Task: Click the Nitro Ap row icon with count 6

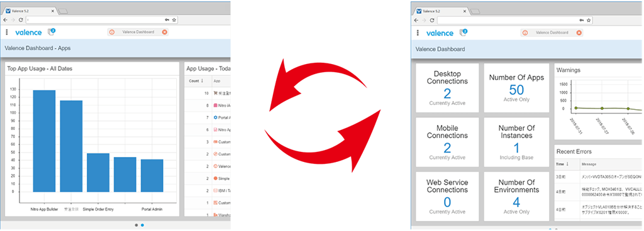Action: click(216, 130)
